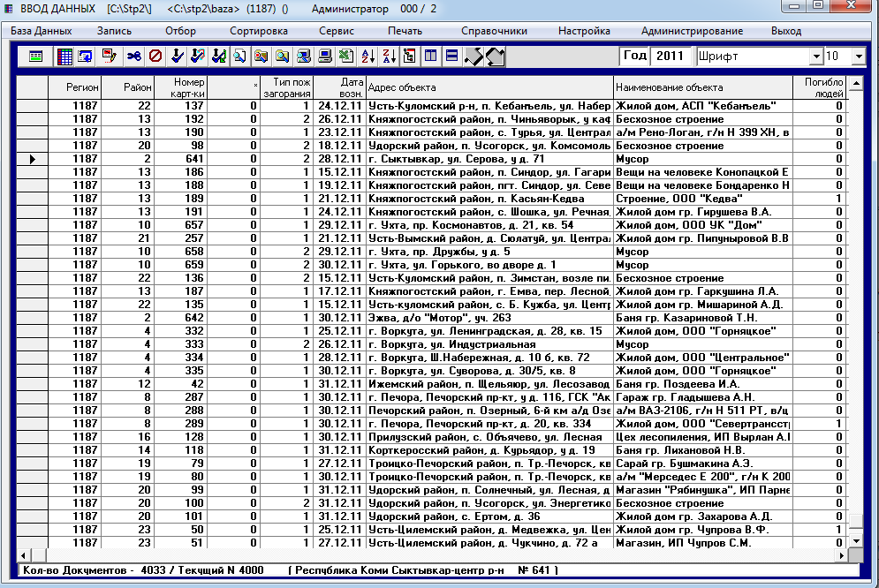Click the Погибло людей column header
Viewport: 879px width, 588px height.
click(x=819, y=87)
